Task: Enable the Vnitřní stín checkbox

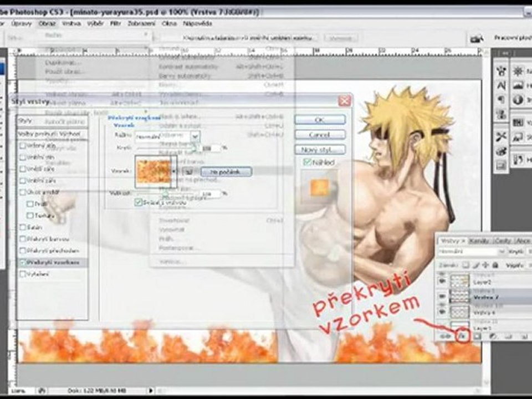Action: (23, 157)
